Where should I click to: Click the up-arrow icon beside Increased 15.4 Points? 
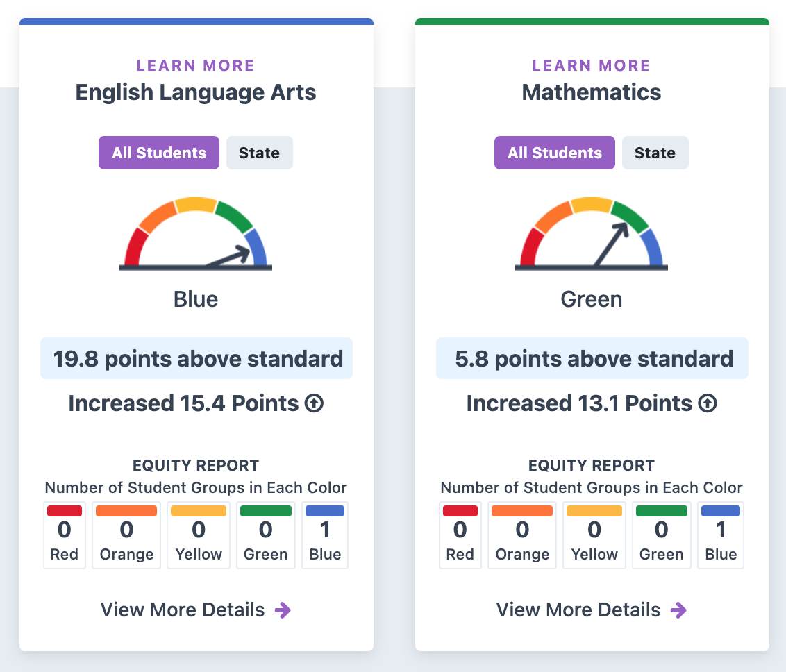point(315,403)
